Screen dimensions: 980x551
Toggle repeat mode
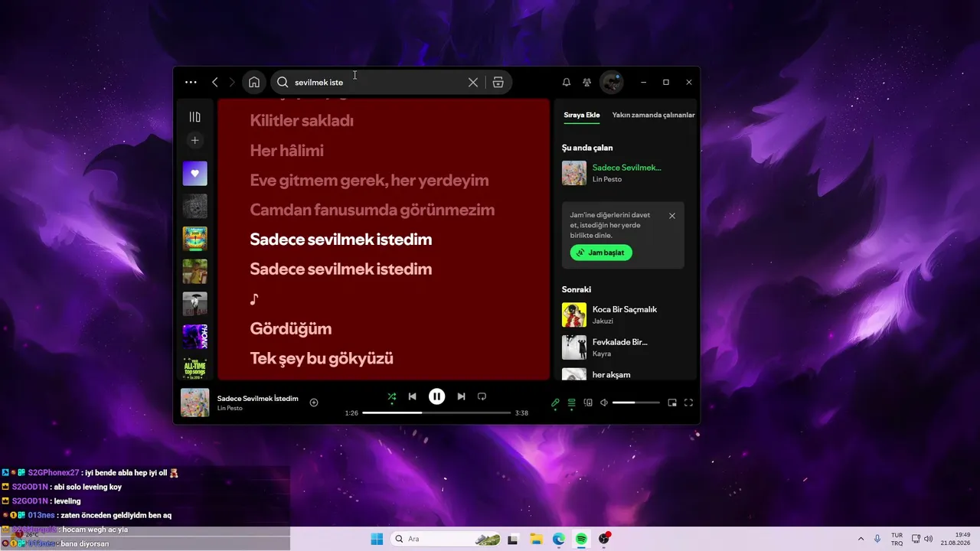tap(482, 396)
